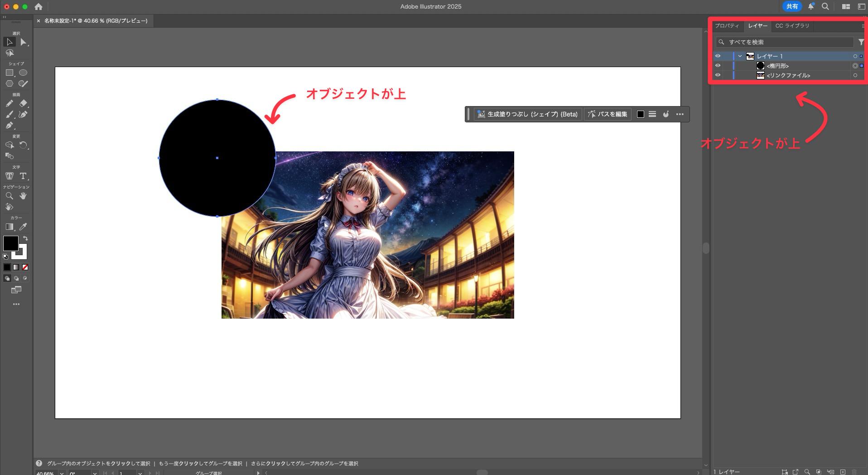Click the filter icon in Layers panel
The image size is (868, 475).
coord(861,42)
